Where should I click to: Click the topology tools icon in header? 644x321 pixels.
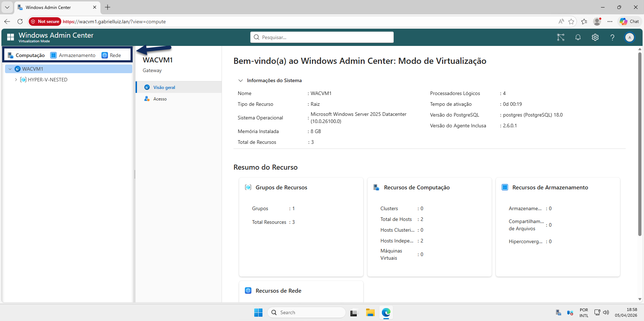tap(561, 37)
